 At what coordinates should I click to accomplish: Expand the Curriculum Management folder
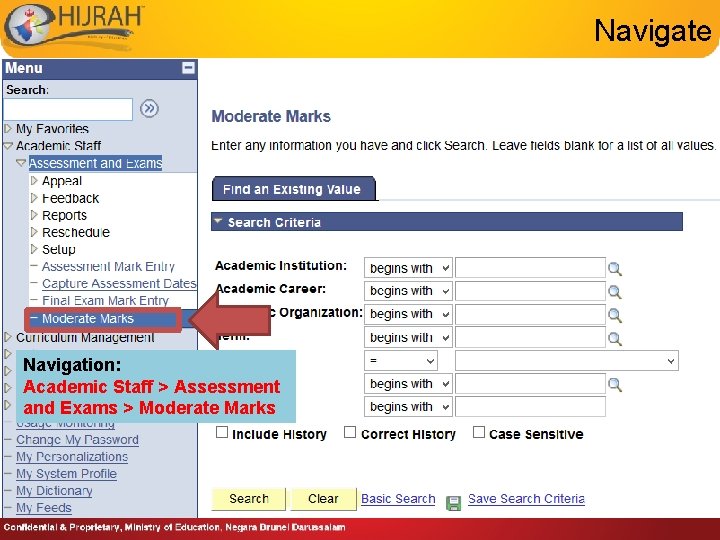coord(7,337)
